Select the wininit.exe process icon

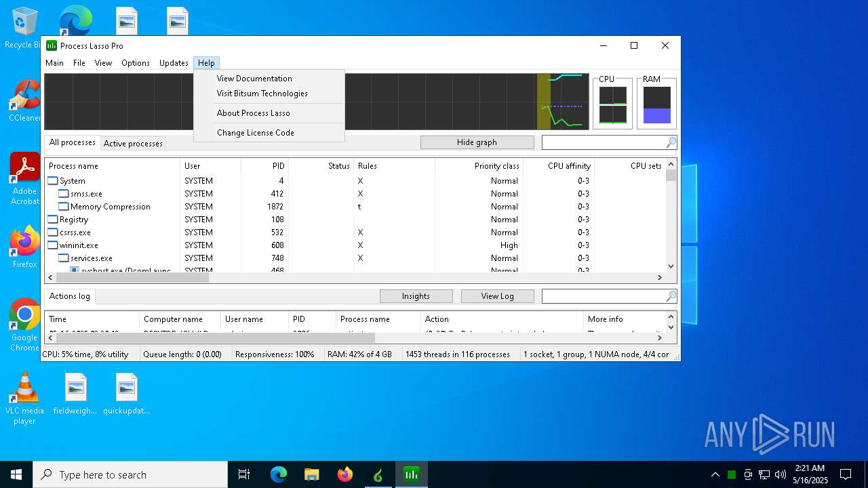tap(53, 245)
